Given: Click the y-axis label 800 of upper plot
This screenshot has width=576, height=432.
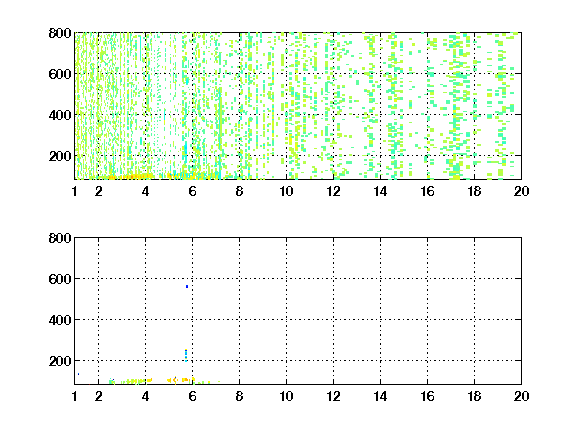Looking at the screenshot, I should [x=60, y=33].
